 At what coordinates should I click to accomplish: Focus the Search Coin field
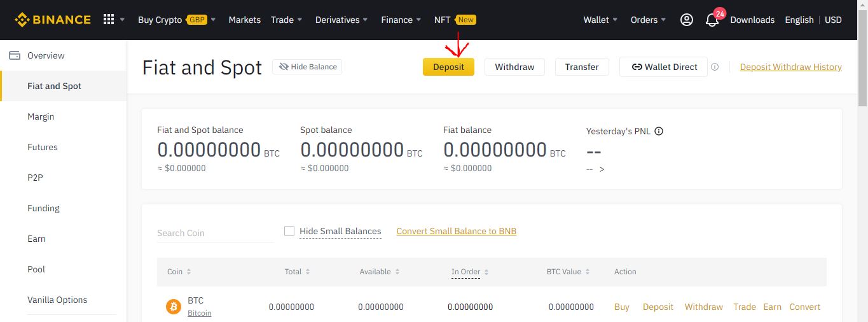click(x=216, y=233)
